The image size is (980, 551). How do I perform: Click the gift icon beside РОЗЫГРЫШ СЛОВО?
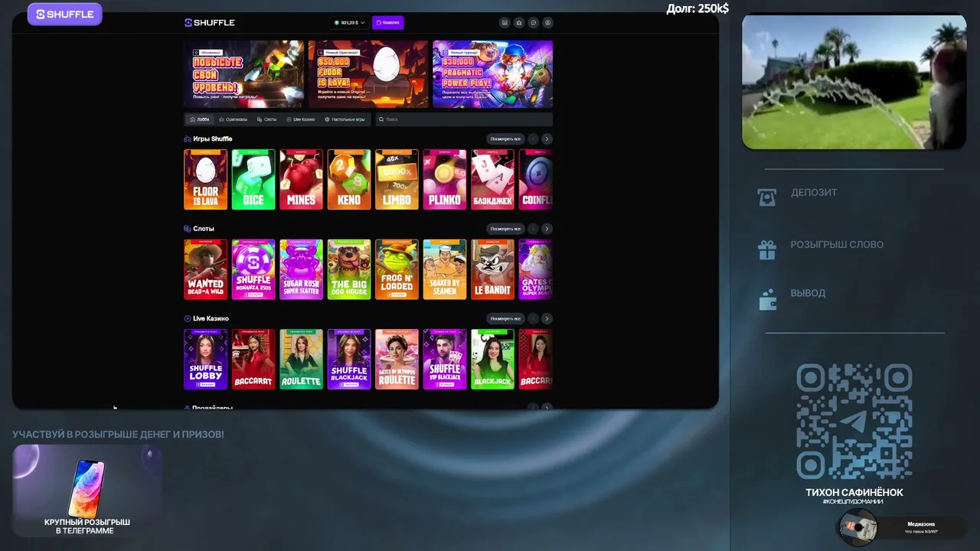[x=766, y=249]
